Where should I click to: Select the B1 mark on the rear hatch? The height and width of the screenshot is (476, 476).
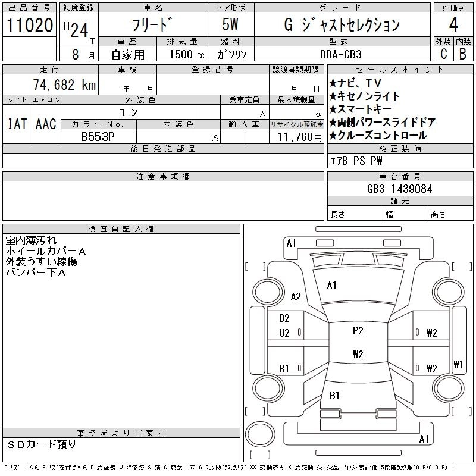[x=334, y=396]
